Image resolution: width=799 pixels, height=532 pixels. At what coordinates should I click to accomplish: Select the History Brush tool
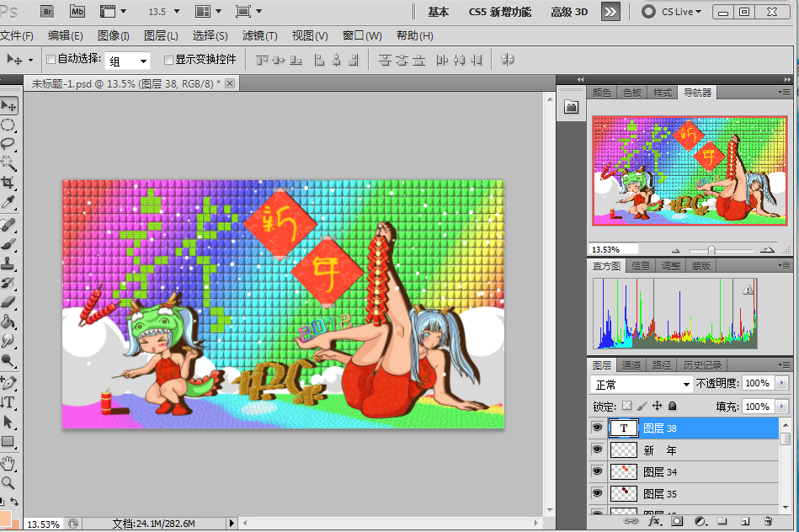click(x=8, y=283)
